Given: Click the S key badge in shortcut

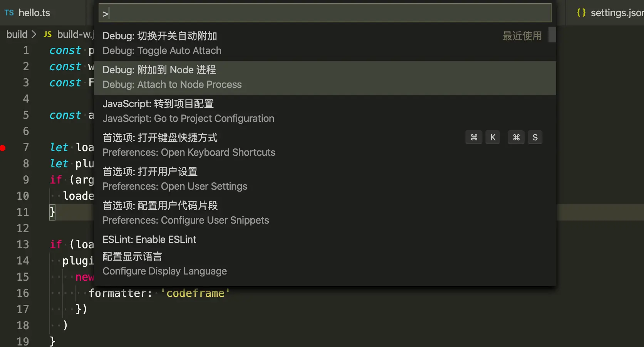Looking at the screenshot, I should 535,138.
